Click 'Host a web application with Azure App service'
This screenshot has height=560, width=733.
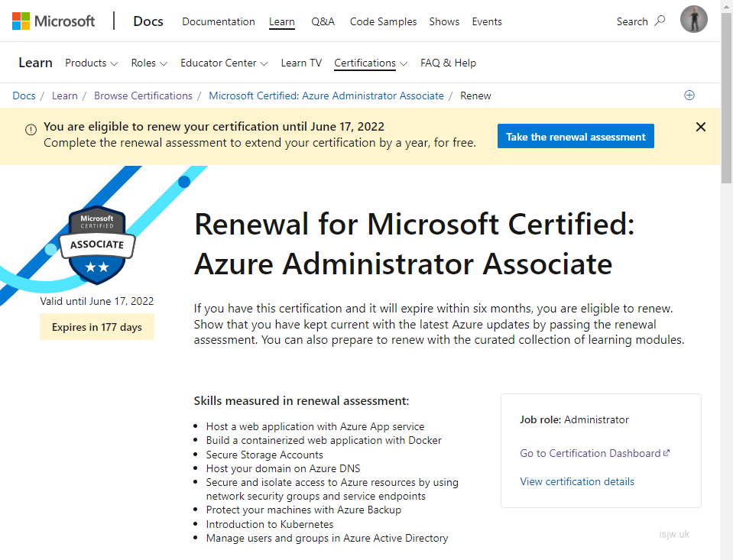point(315,426)
